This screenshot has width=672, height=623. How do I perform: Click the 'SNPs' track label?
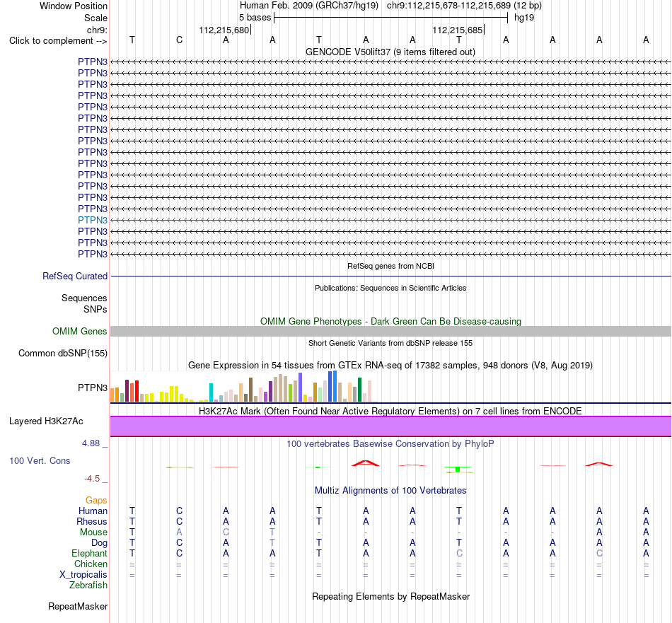[x=95, y=309]
